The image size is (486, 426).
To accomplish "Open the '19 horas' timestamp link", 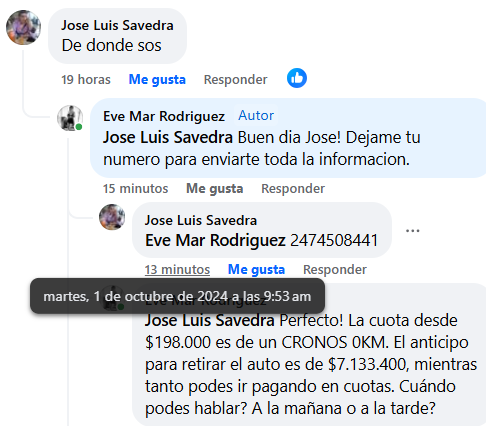I will coord(86,80).
